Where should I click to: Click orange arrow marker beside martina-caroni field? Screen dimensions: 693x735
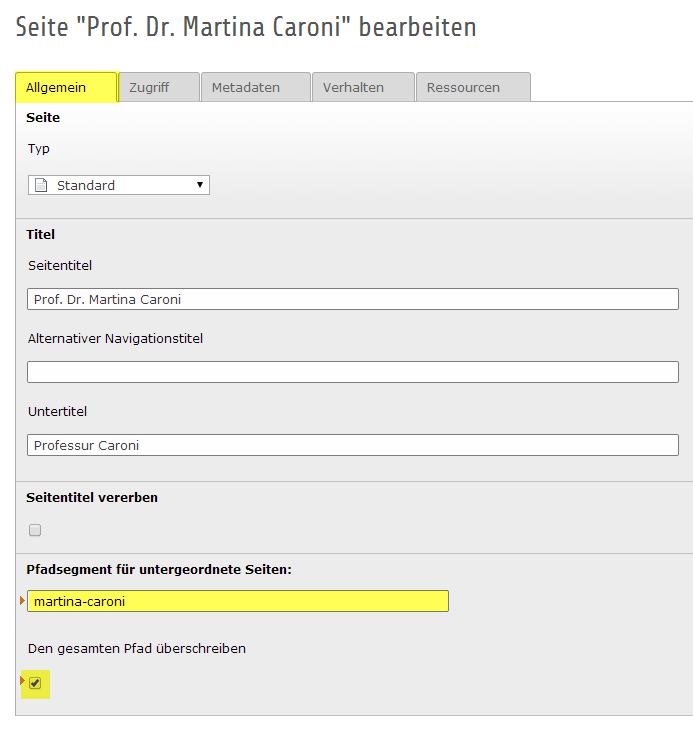[x=22, y=600]
